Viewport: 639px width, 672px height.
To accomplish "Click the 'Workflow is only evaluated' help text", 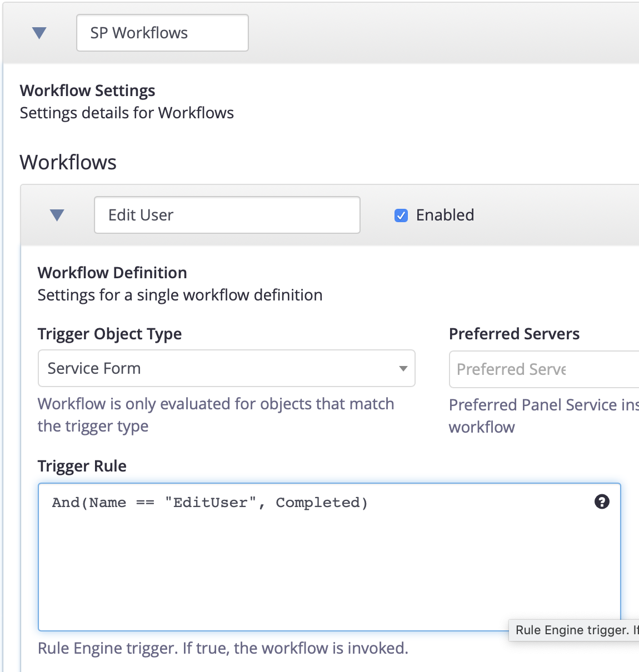I will coord(216,415).
